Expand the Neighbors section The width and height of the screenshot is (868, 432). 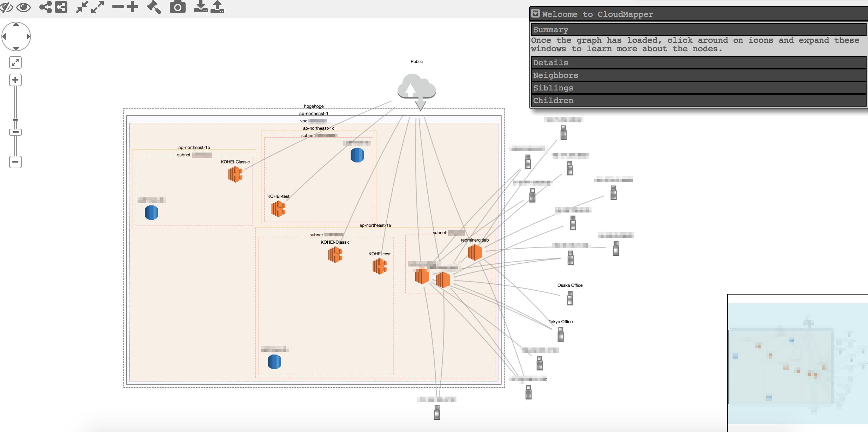coord(698,75)
